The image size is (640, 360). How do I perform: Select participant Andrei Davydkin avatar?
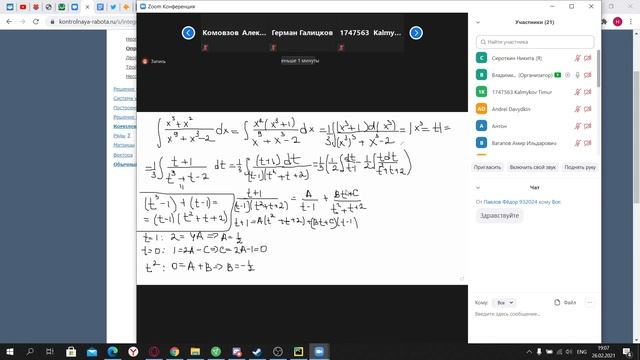pos(482,109)
